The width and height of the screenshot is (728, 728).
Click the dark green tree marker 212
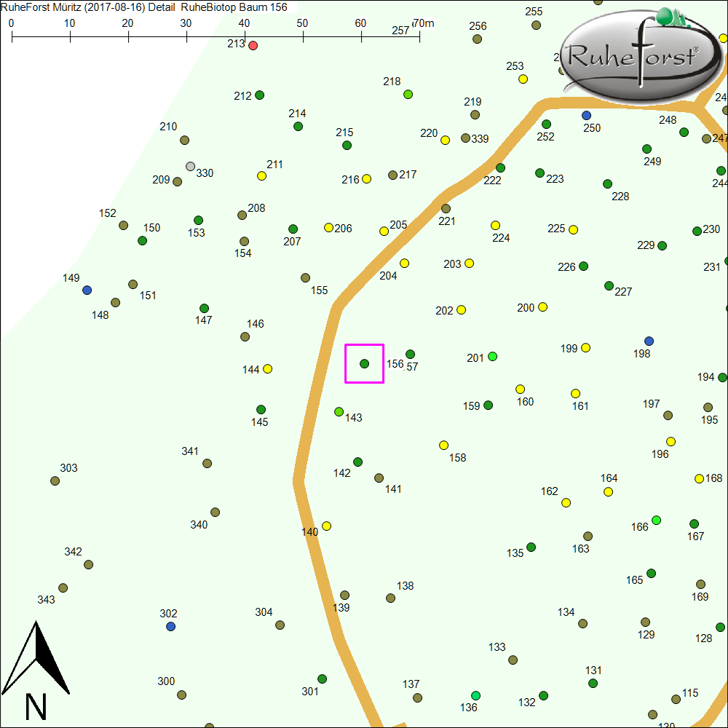click(x=259, y=95)
